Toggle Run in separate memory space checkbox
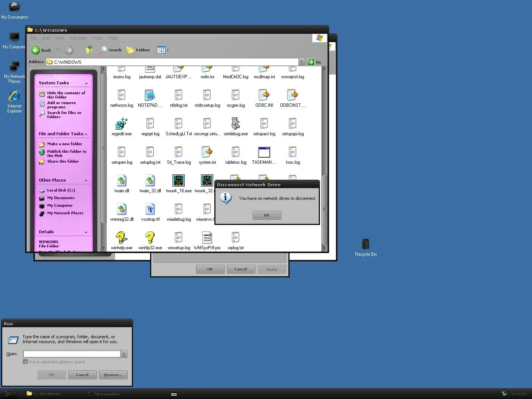Viewport: 532px width, 399px height. pos(25,362)
